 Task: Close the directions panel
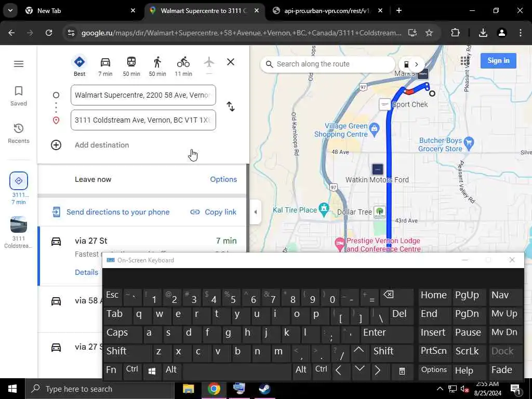coord(231,62)
